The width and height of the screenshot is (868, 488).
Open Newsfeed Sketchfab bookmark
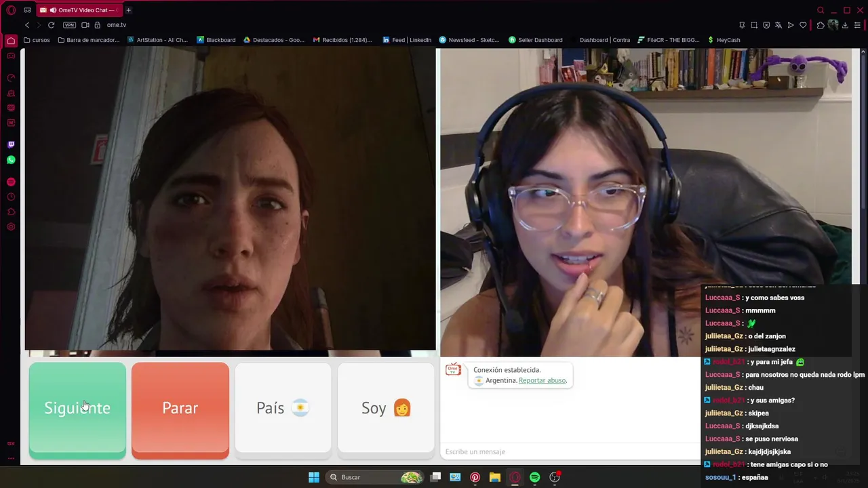coord(469,40)
